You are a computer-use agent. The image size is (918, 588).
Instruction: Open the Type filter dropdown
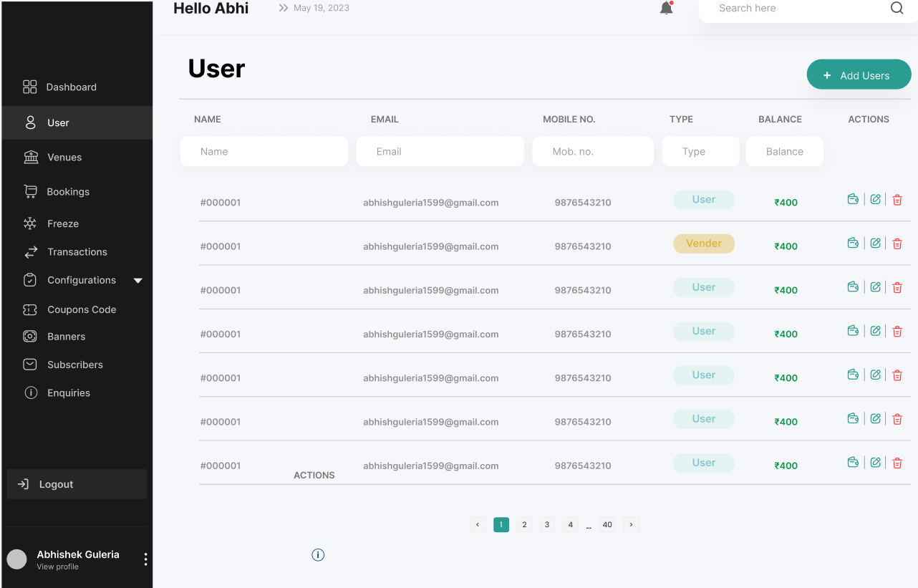pyautogui.click(x=700, y=151)
